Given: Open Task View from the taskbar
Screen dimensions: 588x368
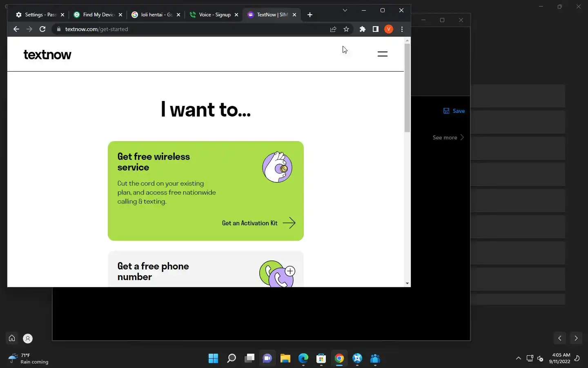Looking at the screenshot, I should (x=249, y=359).
